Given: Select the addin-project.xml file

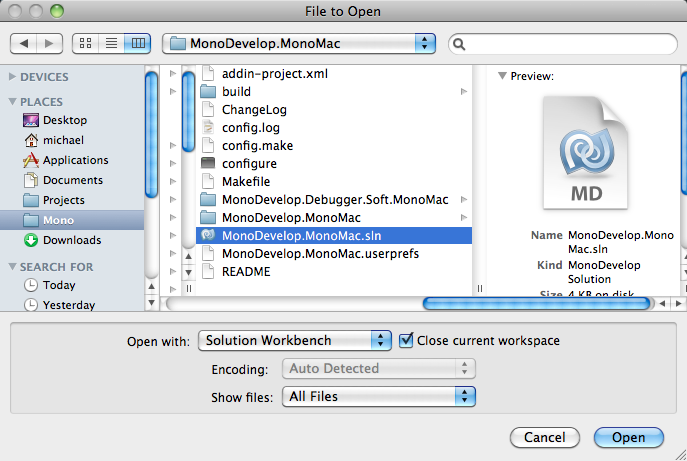Looking at the screenshot, I should (334, 74).
